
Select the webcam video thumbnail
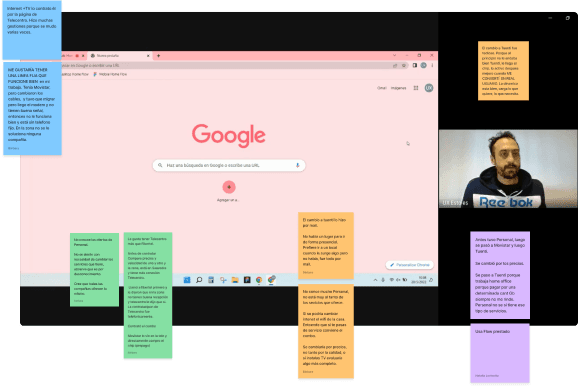click(x=508, y=168)
